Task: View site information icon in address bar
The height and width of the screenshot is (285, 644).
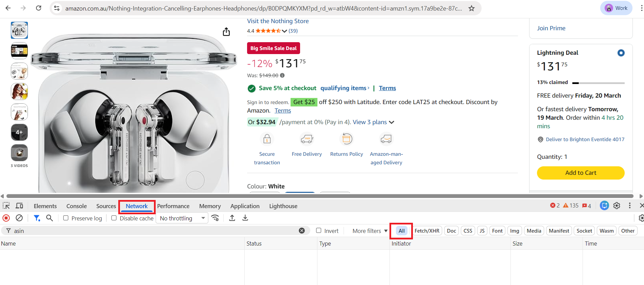Action: coord(57,8)
